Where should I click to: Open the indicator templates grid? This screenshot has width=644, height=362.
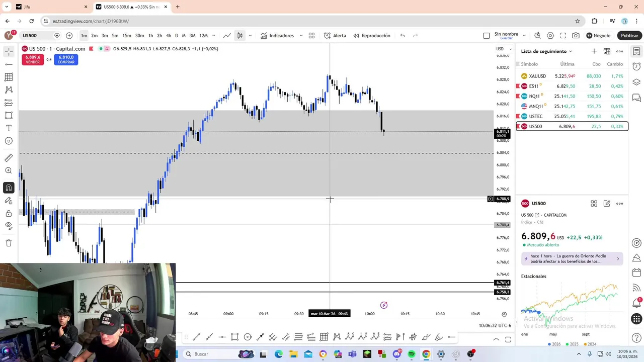(x=311, y=36)
